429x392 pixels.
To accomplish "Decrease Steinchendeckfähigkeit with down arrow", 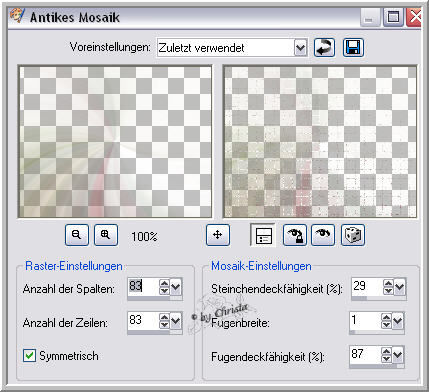I will point(388,291).
